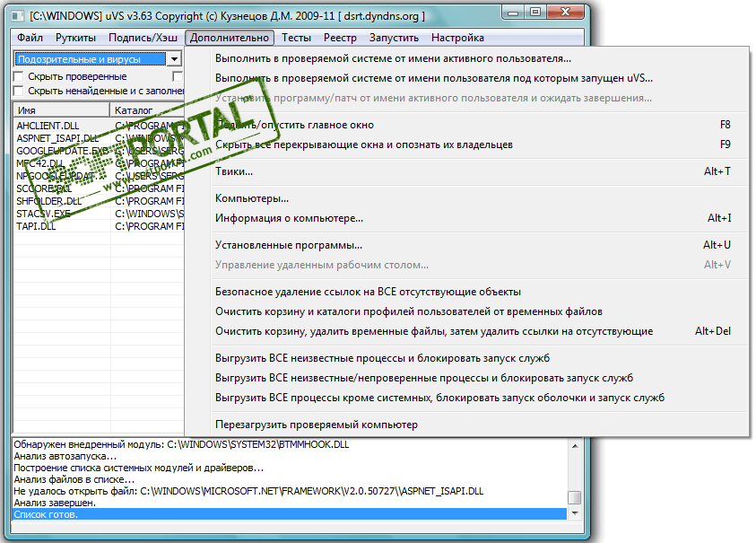The height and width of the screenshot is (543, 756).
Task: Toggle the partially hidden checkbox beside Скрыть проверенные
Action: [178, 76]
